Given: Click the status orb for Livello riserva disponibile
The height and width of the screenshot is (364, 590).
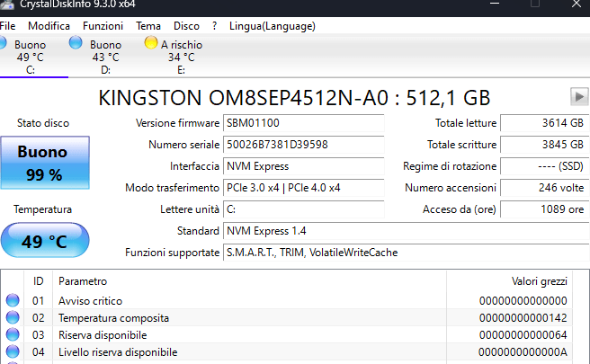Looking at the screenshot, I should (13, 352).
